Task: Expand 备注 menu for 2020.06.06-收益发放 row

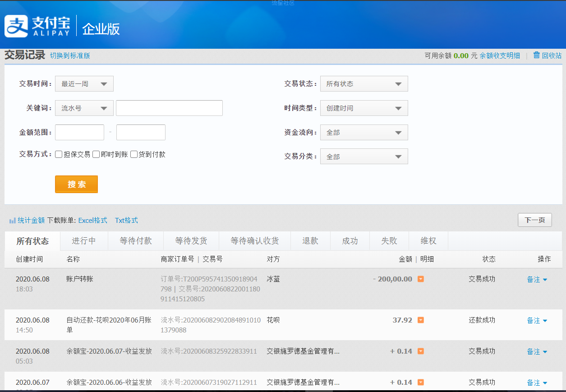Action: coord(537,383)
